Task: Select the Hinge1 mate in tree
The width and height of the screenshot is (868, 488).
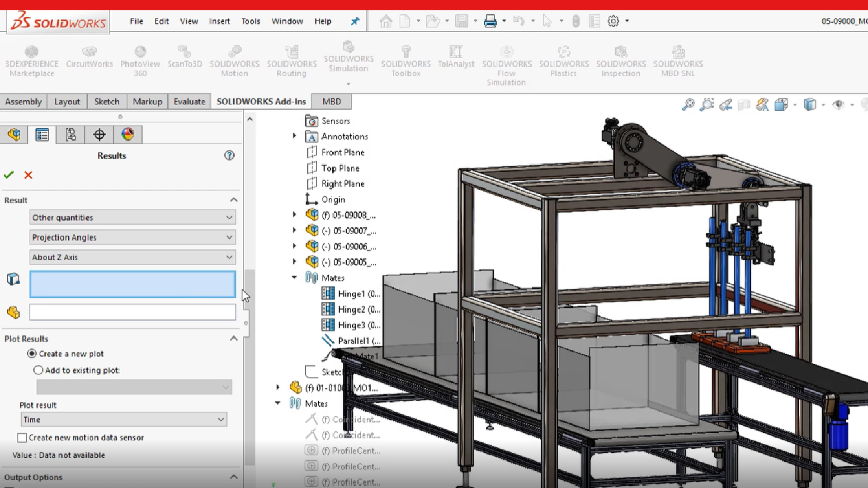Action: [x=351, y=294]
